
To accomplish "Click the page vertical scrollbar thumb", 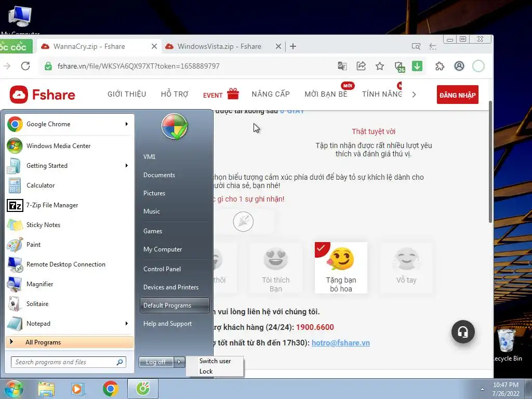I will (x=490, y=162).
